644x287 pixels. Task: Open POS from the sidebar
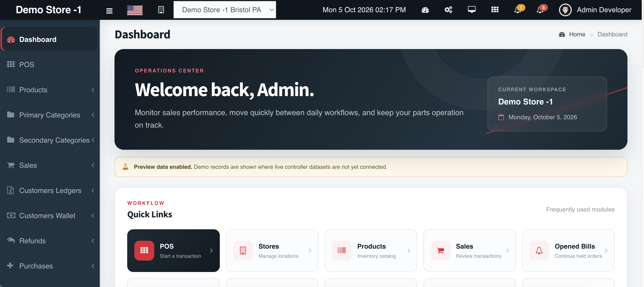pyautogui.click(x=49, y=64)
